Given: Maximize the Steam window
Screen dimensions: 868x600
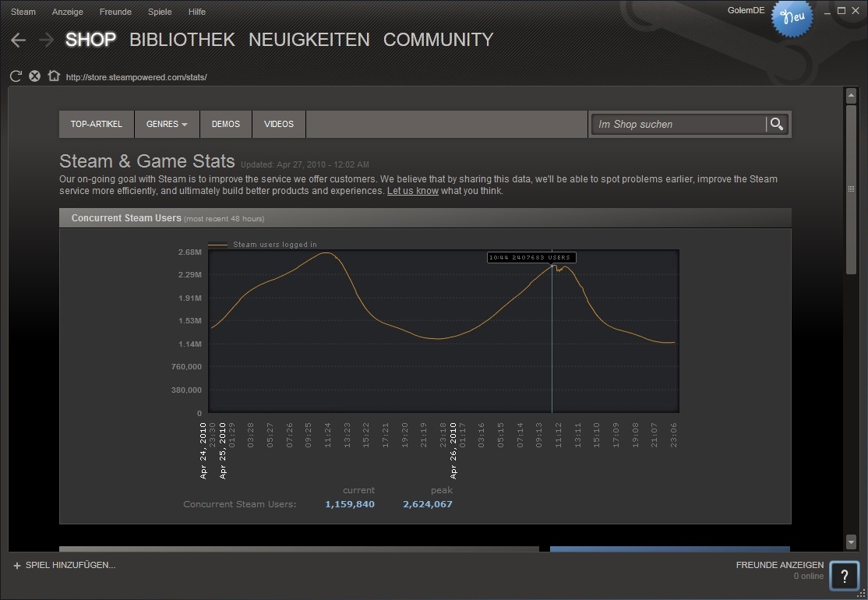Looking at the screenshot, I should (x=842, y=10).
